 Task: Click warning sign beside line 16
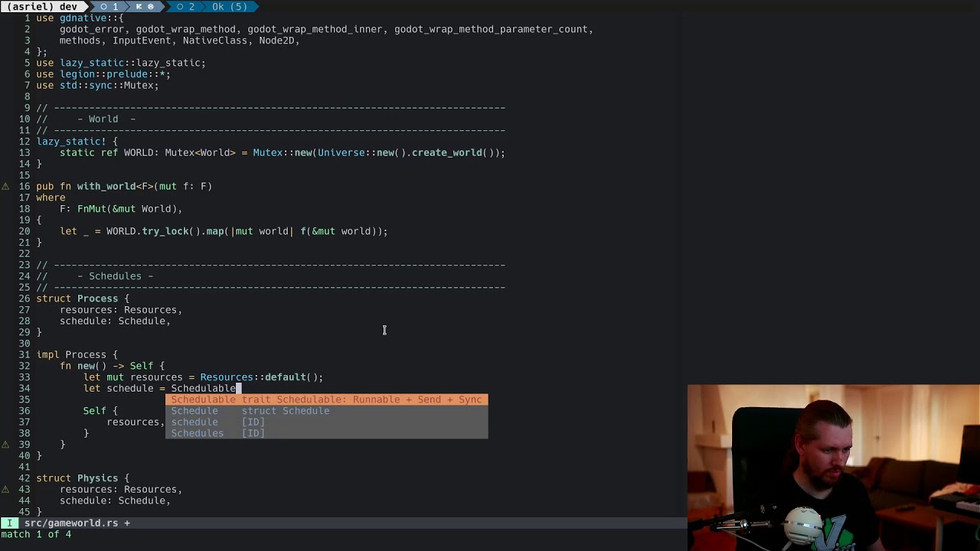pyautogui.click(x=5, y=186)
